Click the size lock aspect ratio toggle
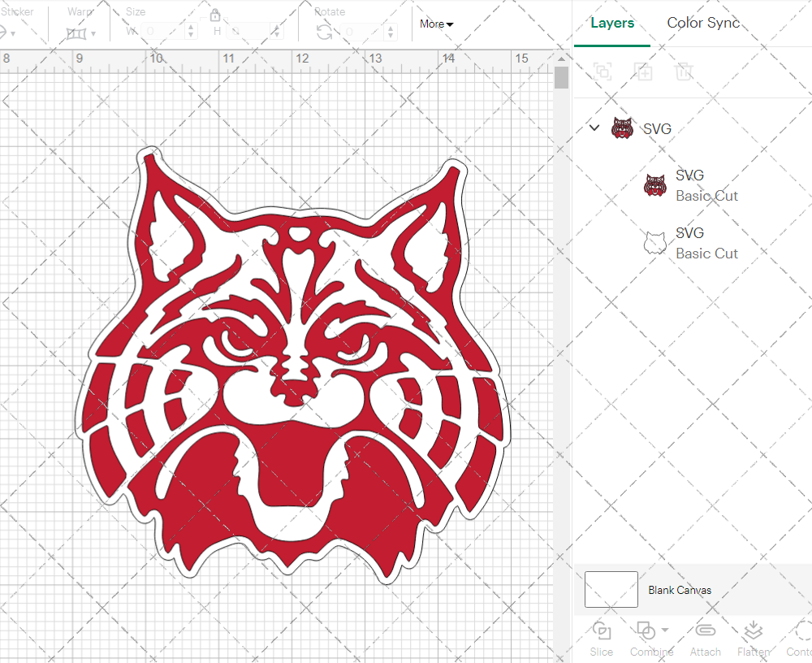This screenshot has height=663, width=812. point(215,15)
